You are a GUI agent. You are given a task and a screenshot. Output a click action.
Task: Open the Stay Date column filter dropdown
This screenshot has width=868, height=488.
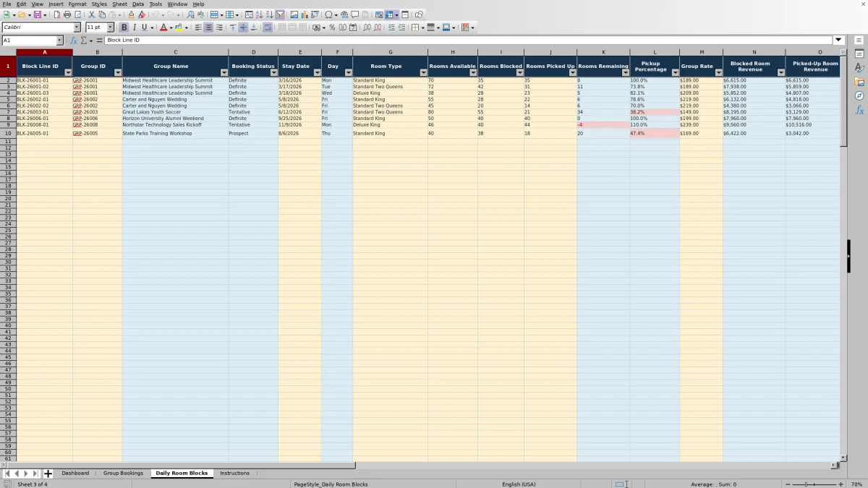pos(317,72)
